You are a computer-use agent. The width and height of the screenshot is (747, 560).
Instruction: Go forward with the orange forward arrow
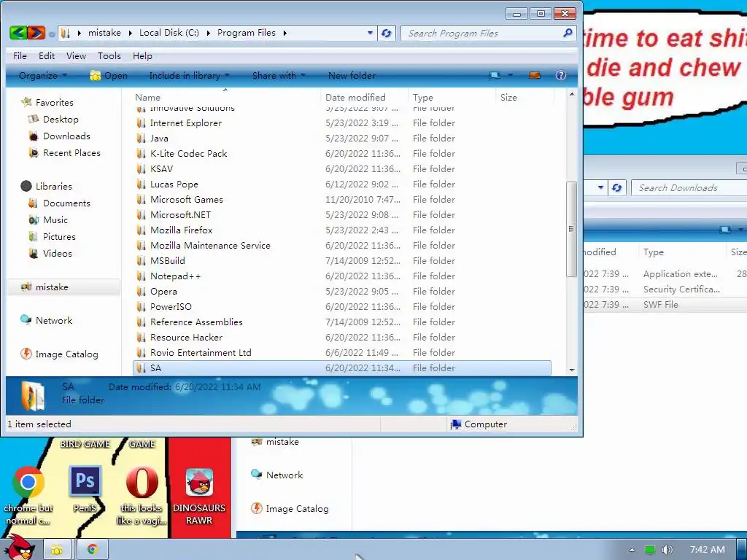[x=36, y=33]
